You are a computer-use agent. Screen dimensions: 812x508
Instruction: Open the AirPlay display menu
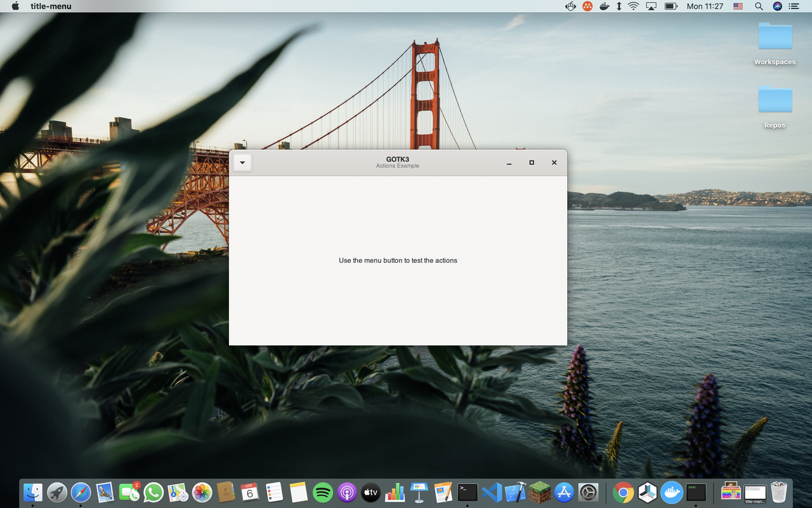[652, 6]
